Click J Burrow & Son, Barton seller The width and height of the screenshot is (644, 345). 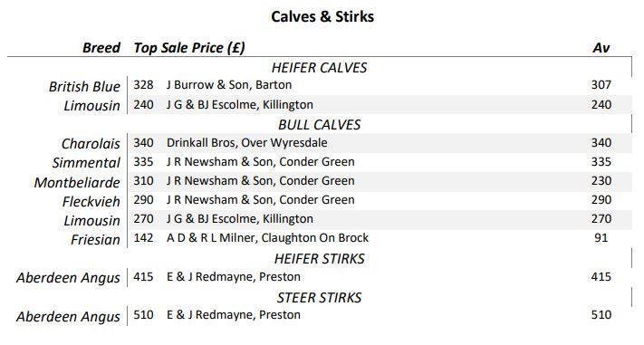[229, 84]
